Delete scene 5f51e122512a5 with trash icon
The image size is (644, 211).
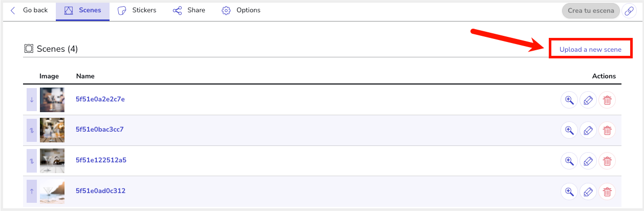point(607,161)
